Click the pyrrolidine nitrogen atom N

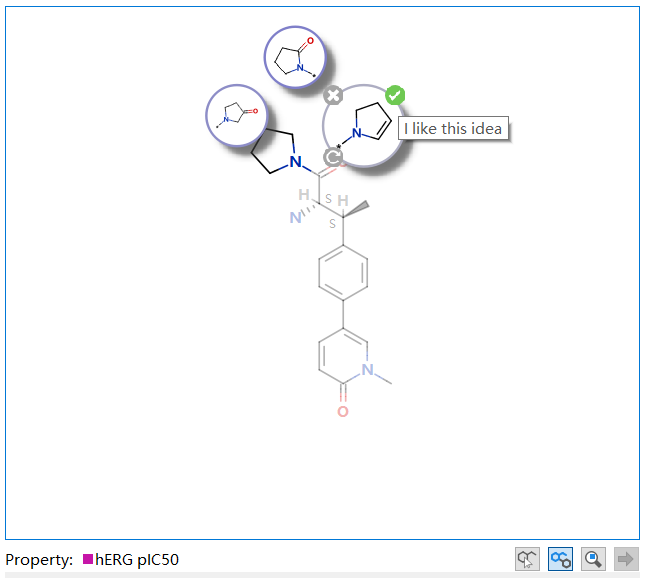pos(295,162)
